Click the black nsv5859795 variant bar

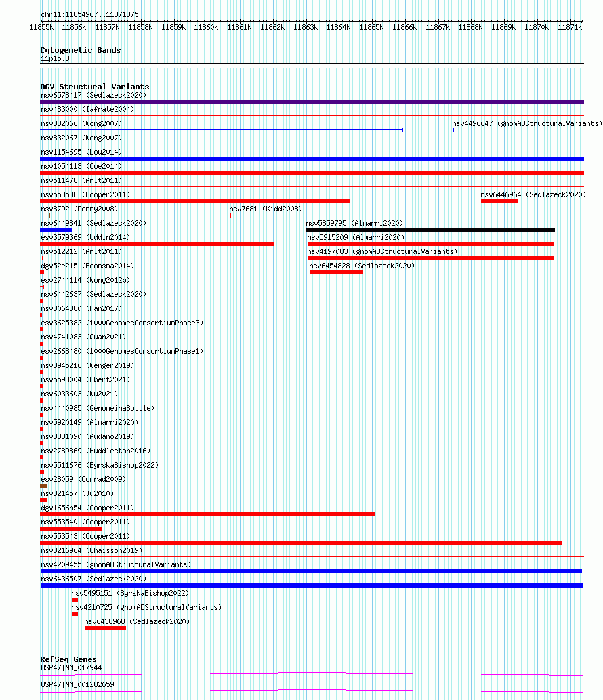tap(430, 230)
